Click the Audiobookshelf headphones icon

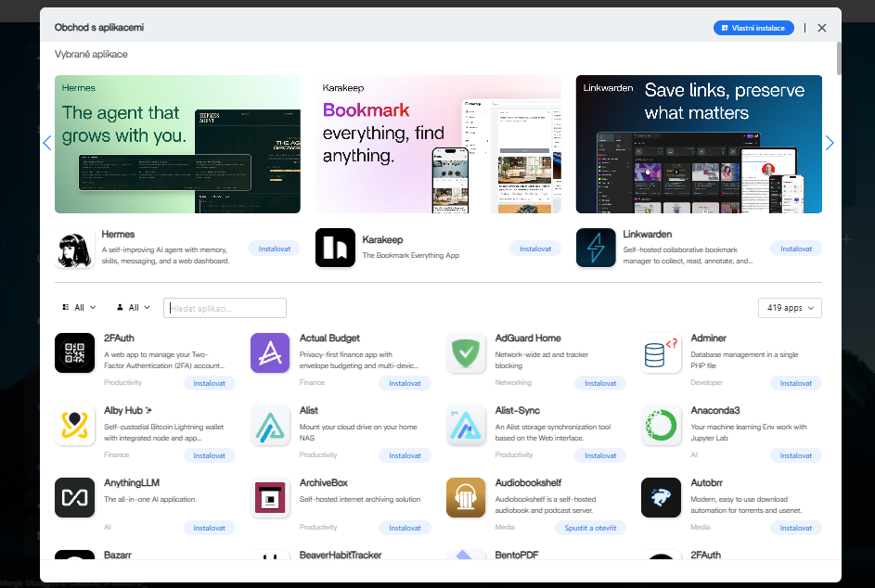point(466,498)
